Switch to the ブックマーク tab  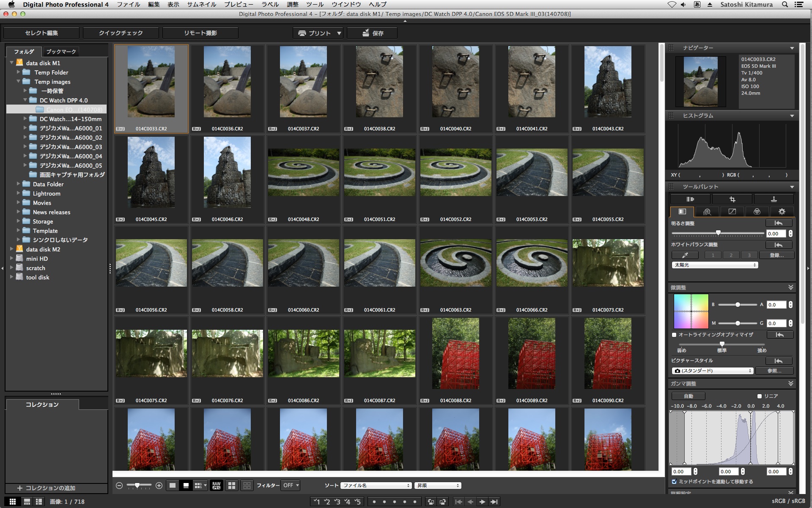(61, 52)
